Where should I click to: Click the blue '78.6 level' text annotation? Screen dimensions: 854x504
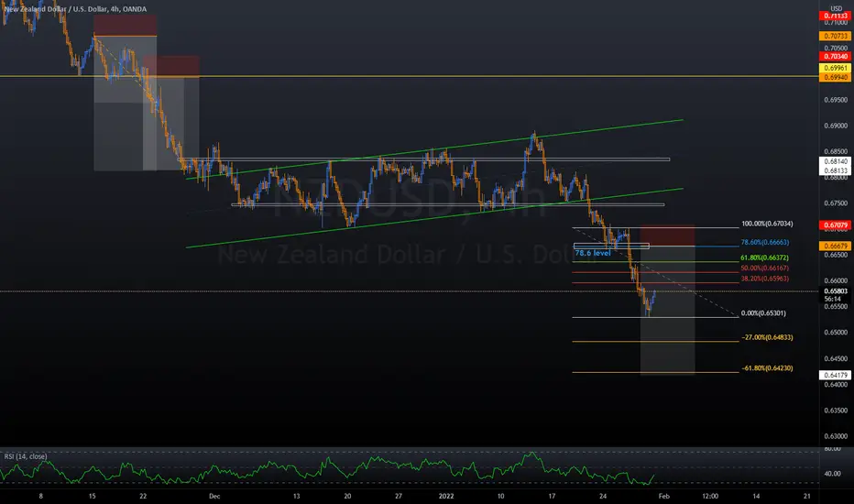tap(593, 253)
